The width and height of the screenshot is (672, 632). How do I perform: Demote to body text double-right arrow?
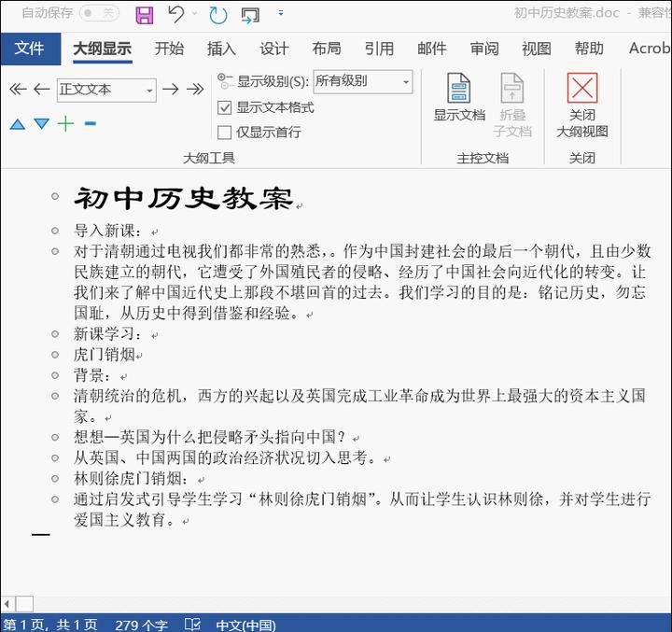pos(195,90)
